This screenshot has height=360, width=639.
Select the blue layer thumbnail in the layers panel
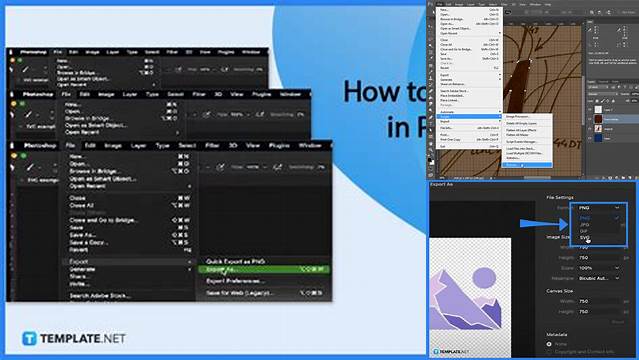coord(598,138)
